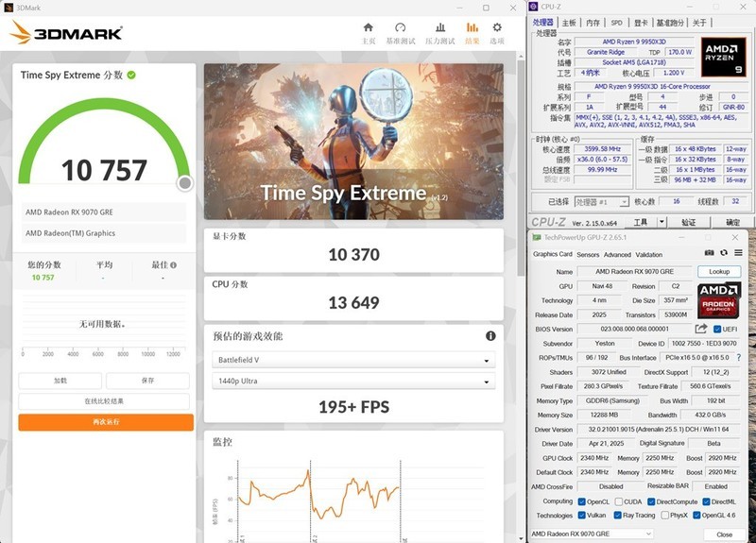Open Battlefield V game dropdown
The height and width of the screenshot is (543, 756).
(x=353, y=360)
